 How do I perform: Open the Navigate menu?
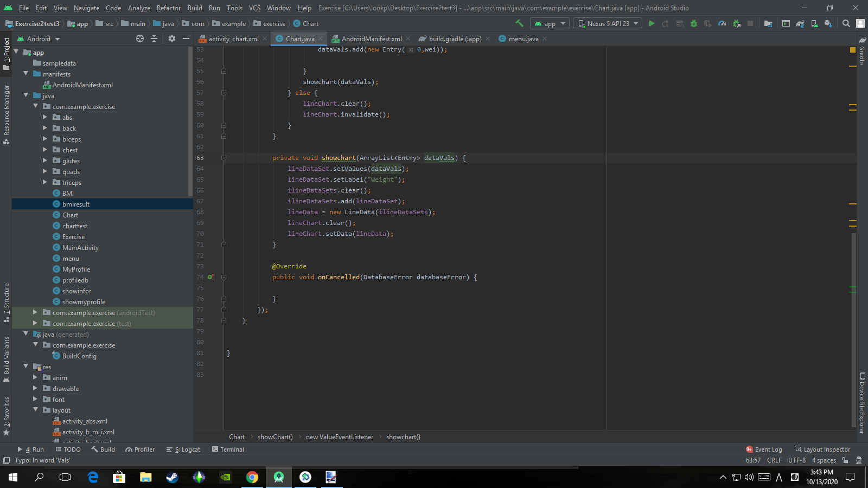(x=87, y=8)
